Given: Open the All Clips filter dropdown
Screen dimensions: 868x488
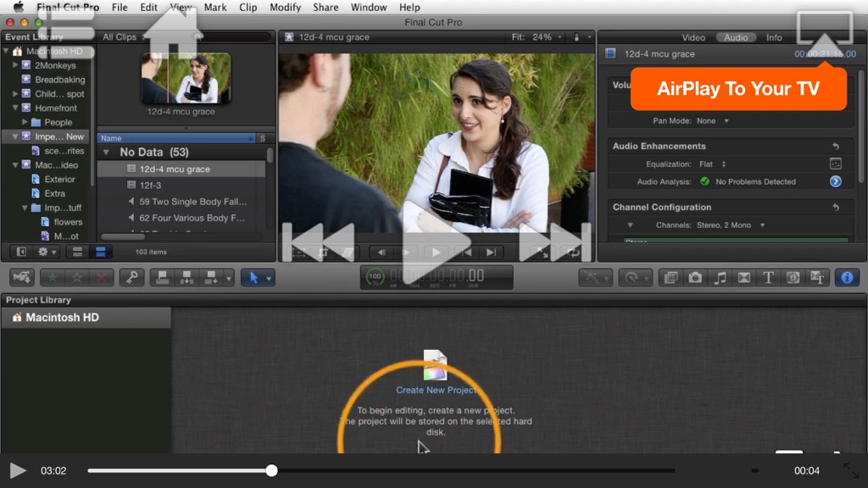Looking at the screenshot, I should point(124,37).
